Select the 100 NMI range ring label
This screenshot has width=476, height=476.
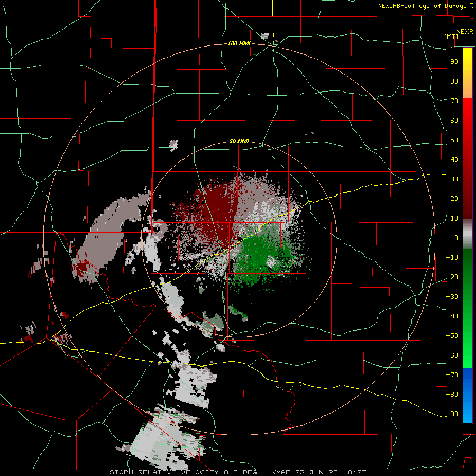[239, 44]
